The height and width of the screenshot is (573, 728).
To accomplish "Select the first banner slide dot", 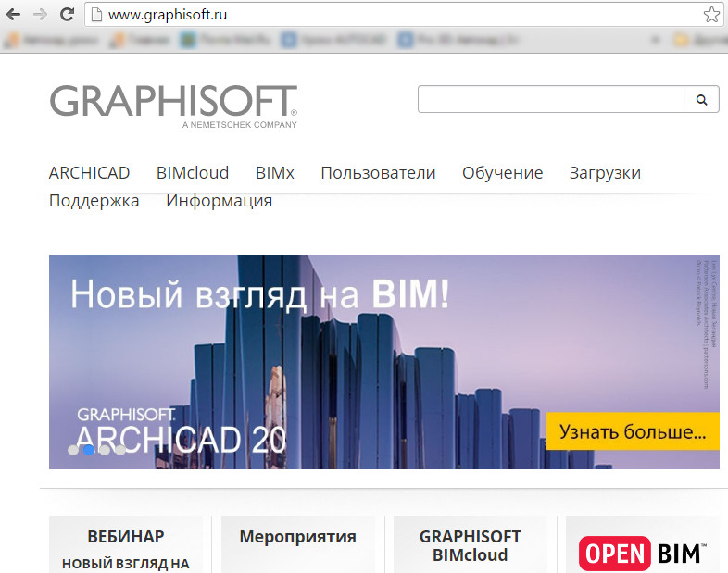I will [73, 450].
